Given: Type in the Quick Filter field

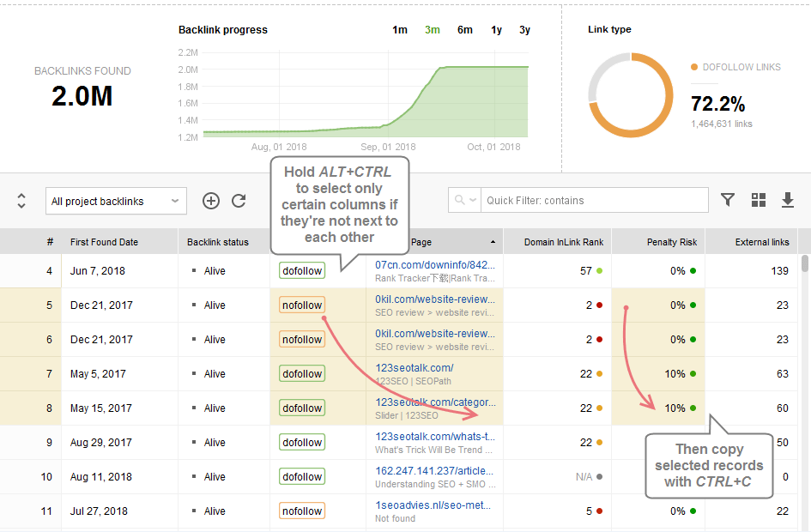Looking at the screenshot, I should [x=594, y=201].
